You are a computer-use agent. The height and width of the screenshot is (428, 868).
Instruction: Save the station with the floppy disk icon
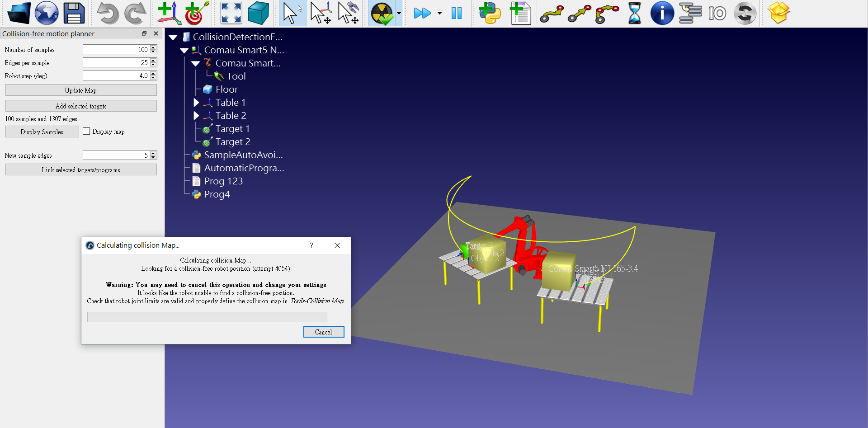coord(74,13)
